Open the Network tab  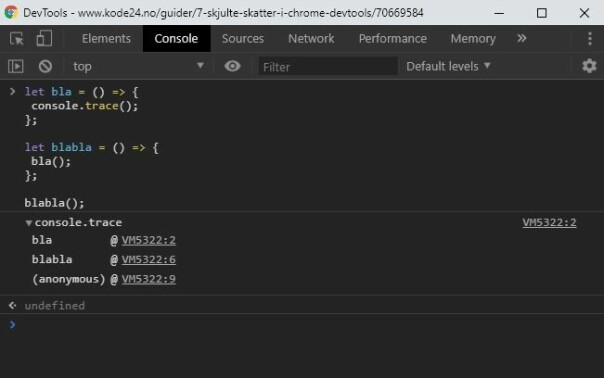(311, 39)
